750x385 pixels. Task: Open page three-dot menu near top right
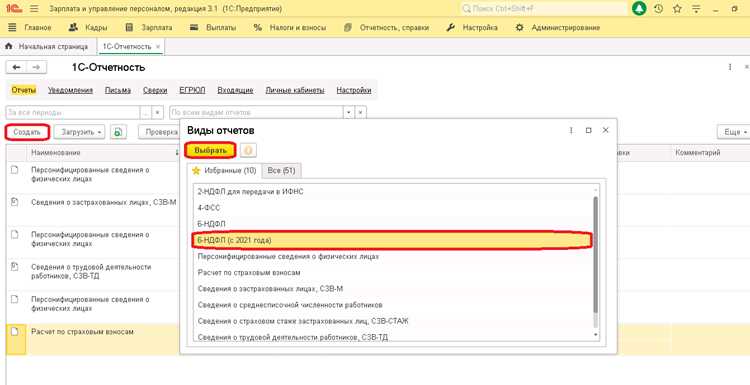click(x=730, y=67)
